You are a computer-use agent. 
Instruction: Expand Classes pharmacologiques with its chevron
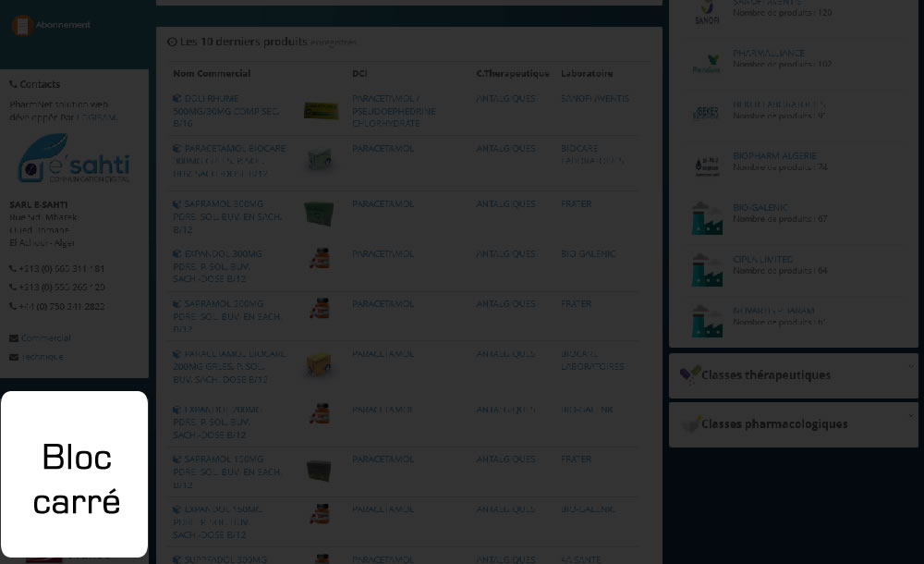(911, 416)
